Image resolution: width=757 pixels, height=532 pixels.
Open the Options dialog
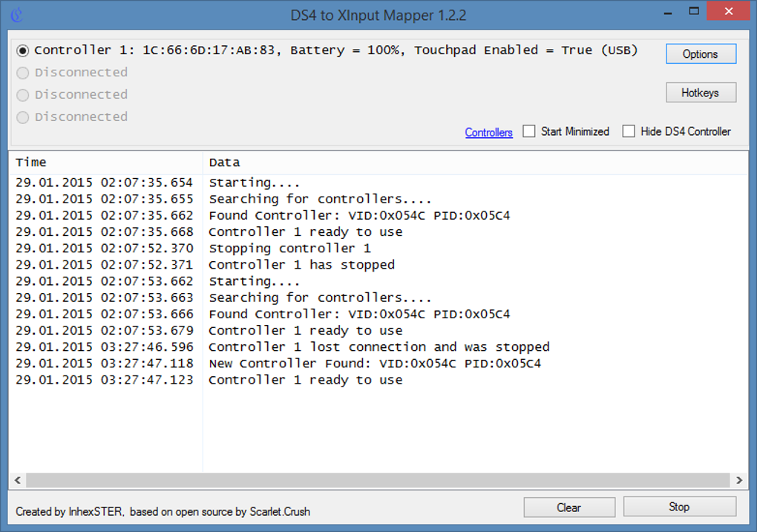[x=701, y=54]
